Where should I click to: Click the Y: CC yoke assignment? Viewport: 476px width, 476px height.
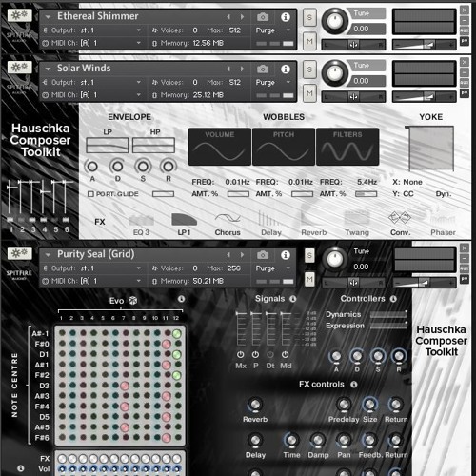(403, 193)
